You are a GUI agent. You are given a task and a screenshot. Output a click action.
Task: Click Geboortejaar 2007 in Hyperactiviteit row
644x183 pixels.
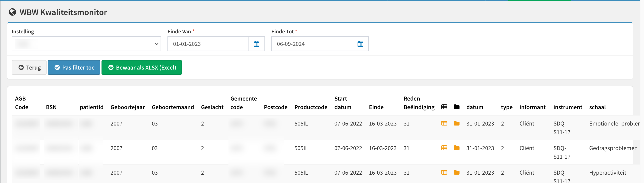117,173
